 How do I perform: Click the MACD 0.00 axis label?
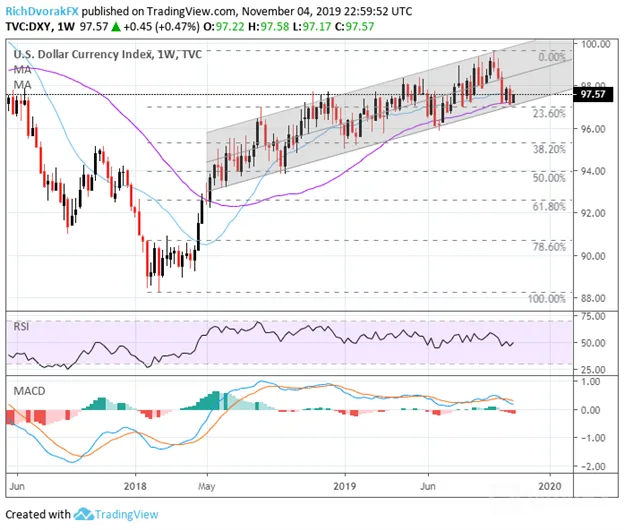point(591,410)
